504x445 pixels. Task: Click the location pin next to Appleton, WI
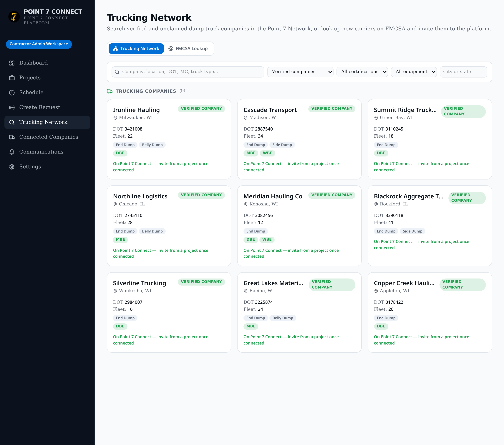click(376, 291)
